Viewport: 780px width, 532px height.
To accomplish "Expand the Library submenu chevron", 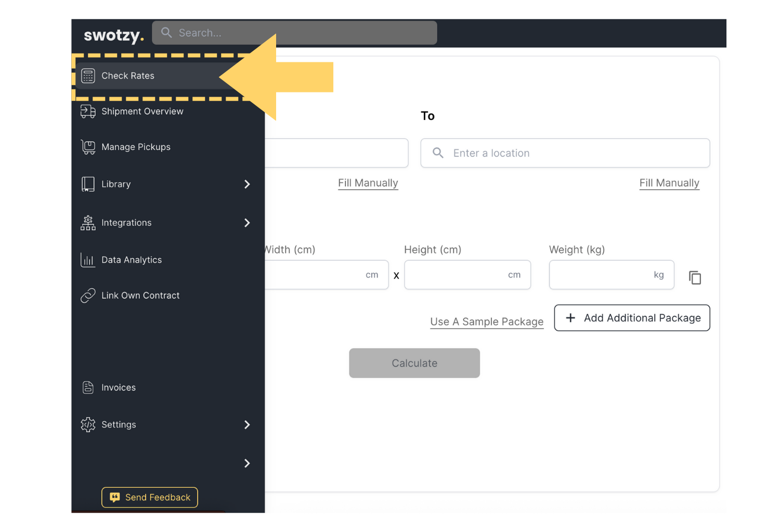I will pyautogui.click(x=247, y=184).
